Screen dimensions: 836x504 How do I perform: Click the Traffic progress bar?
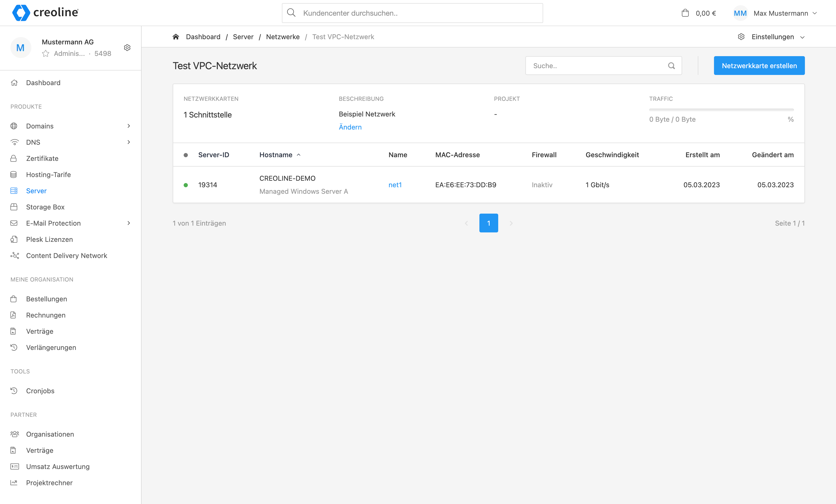[x=721, y=110]
